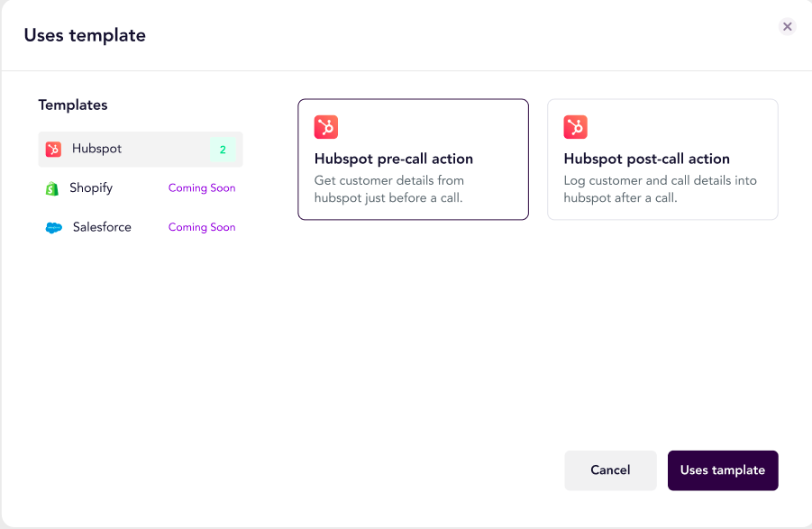Click Coming Soon label beside Shopify

[202, 187]
